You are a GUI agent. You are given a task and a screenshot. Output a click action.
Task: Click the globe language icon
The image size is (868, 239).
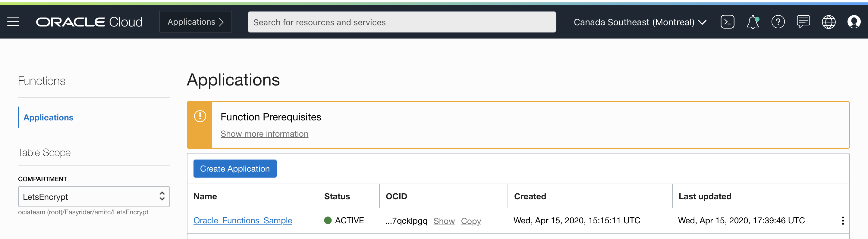pyautogui.click(x=828, y=22)
